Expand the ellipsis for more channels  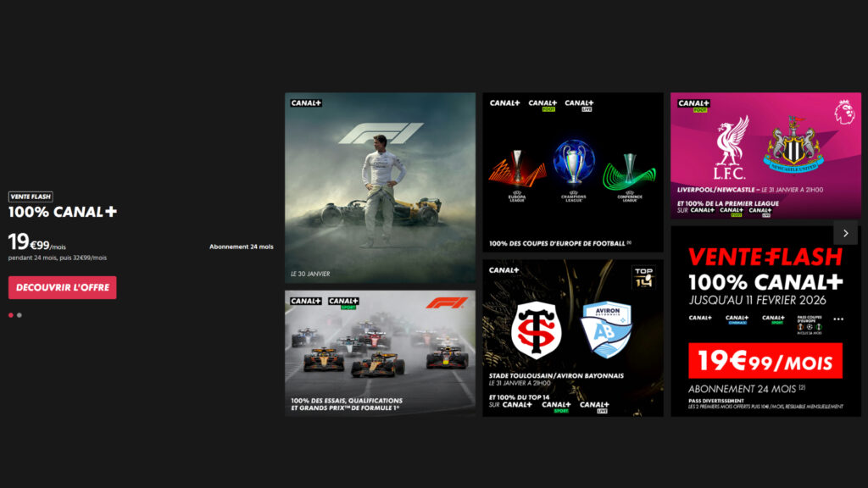click(x=838, y=319)
